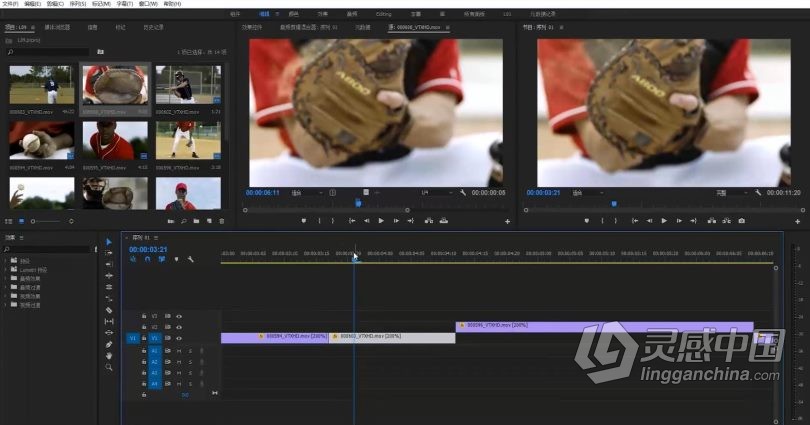The height and width of the screenshot is (425, 810).
Task: Click New Bin icon in Project panel footer
Action: (x=196, y=221)
